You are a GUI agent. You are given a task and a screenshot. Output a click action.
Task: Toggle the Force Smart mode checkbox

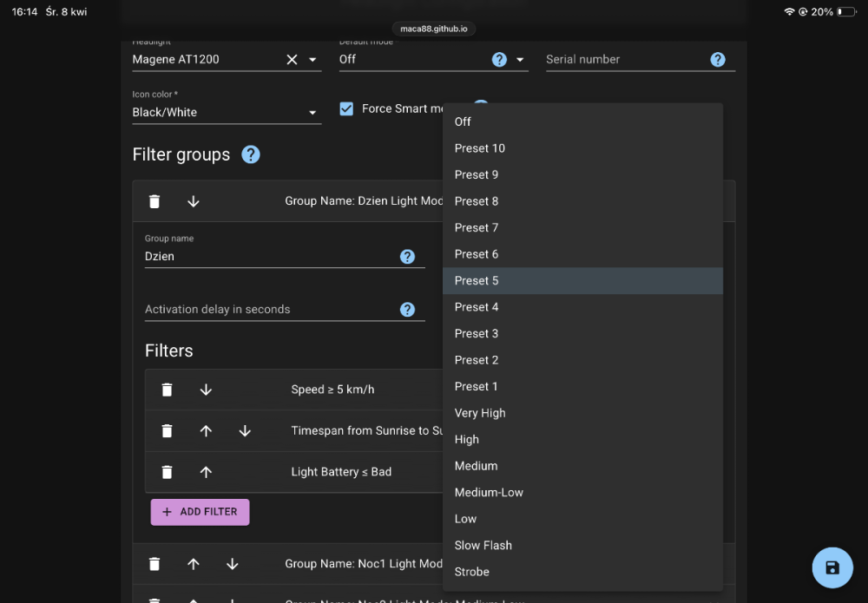tap(346, 108)
